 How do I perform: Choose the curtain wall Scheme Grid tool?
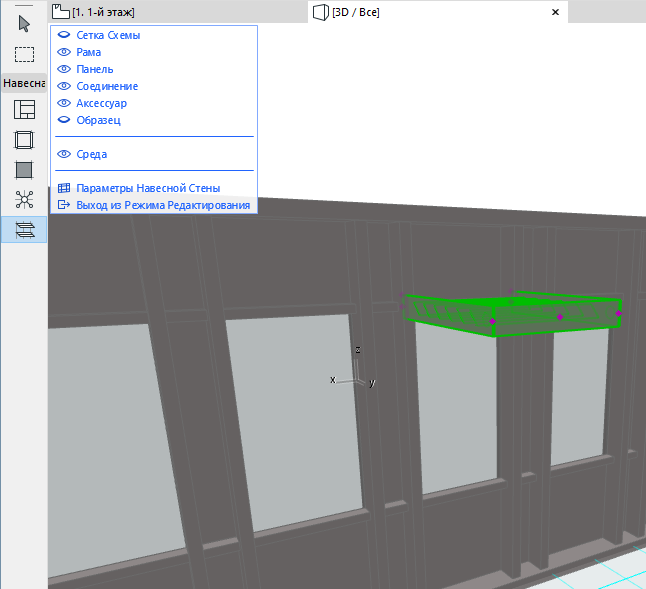(x=24, y=110)
